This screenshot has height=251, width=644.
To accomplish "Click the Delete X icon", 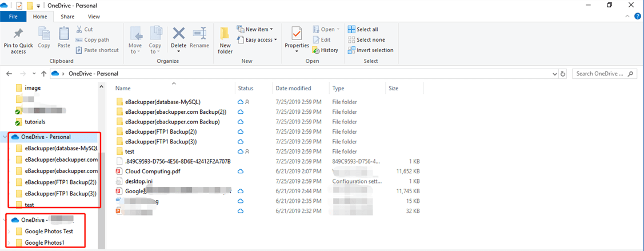I will tap(179, 33).
